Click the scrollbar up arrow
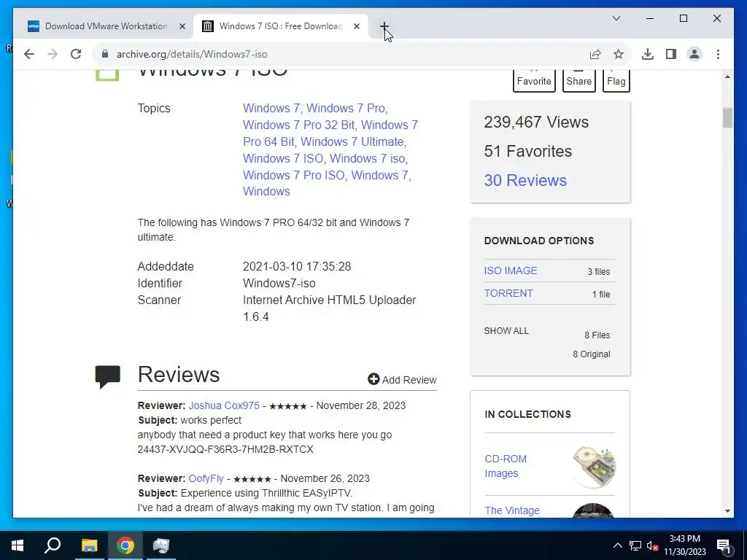747x560 pixels. tap(727, 77)
